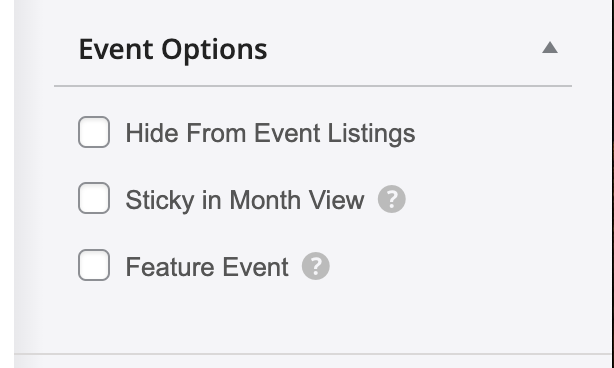Viewport: 614px width, 368px height.
Task: Tick the Sticky in Month View checkbox
Action: tap(94, 198)
